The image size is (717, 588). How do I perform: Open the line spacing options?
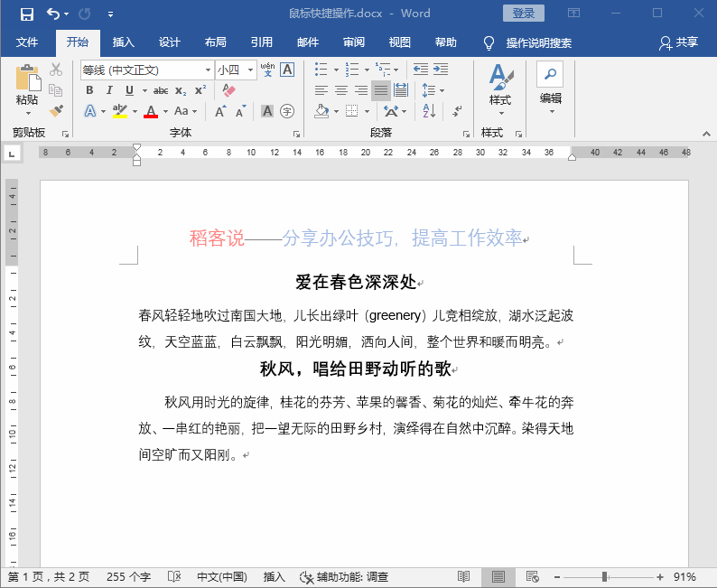pyautogui.click(x=433, y=90)
